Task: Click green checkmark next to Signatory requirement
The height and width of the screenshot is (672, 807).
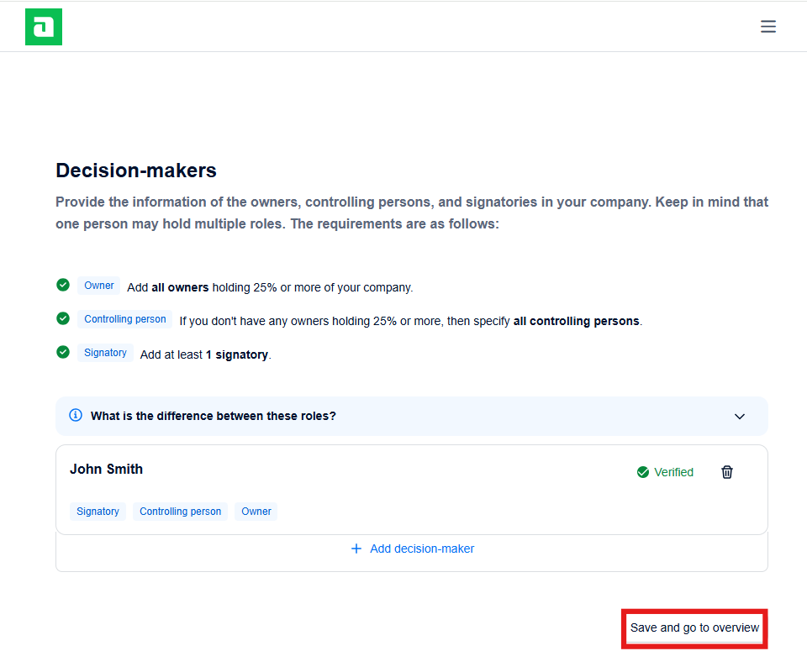Action: (63, 352)
